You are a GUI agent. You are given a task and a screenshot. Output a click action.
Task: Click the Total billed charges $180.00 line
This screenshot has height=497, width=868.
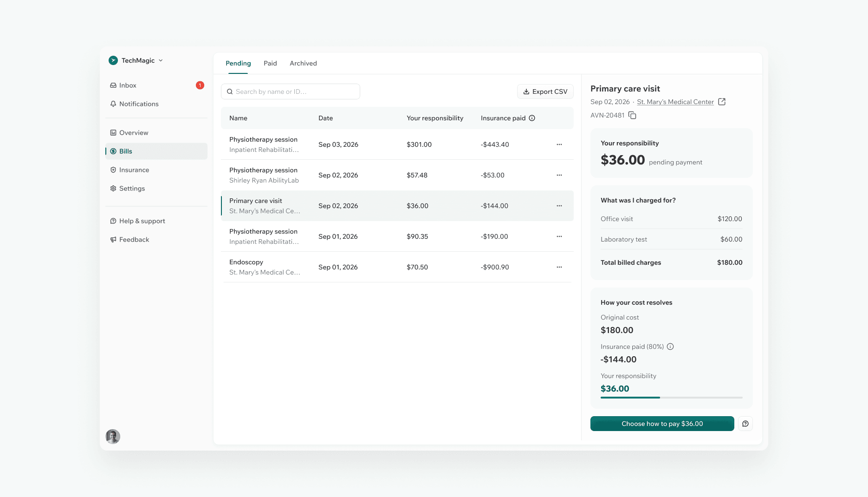tap(672, 262)
